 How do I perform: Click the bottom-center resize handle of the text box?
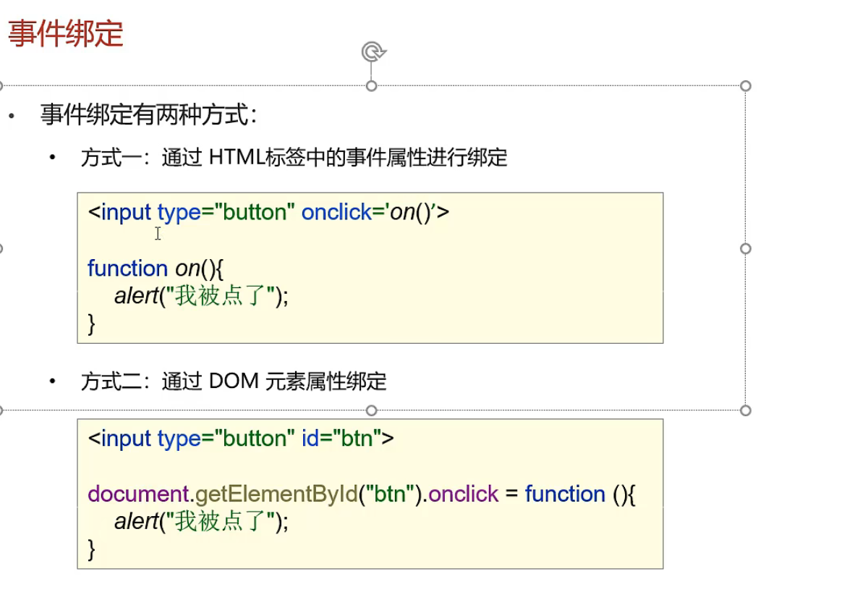tap(372, 410)
